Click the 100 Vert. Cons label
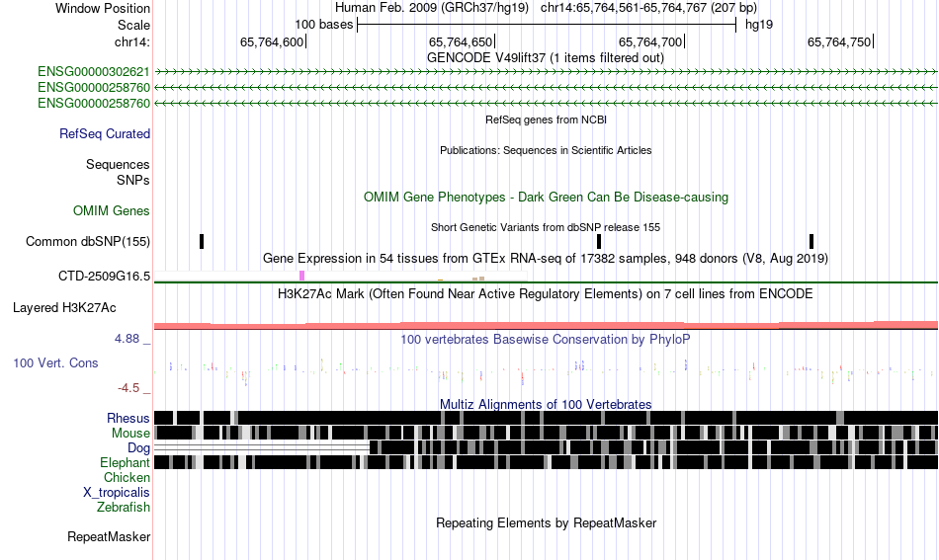The width and height of the screenshot is (939, 560). tap(55, 363)
